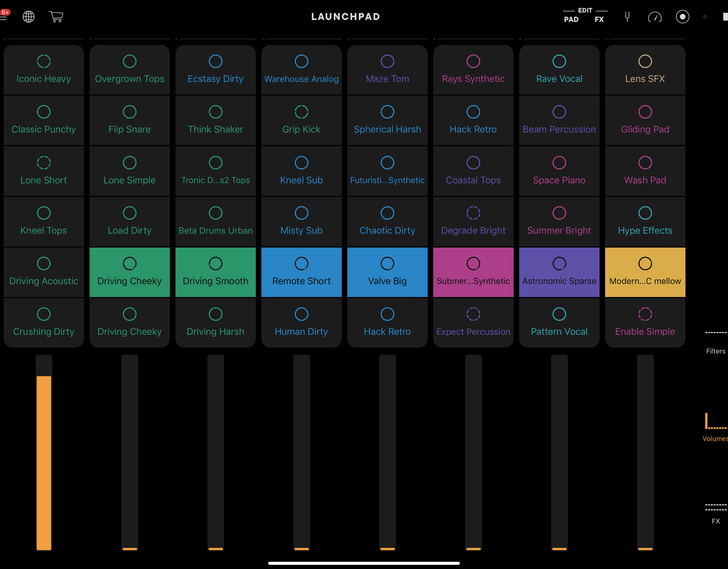The height and width of the screenshot is (569, 728).
Task: Start recording with the record button
Action: click(x=682, y=17)
